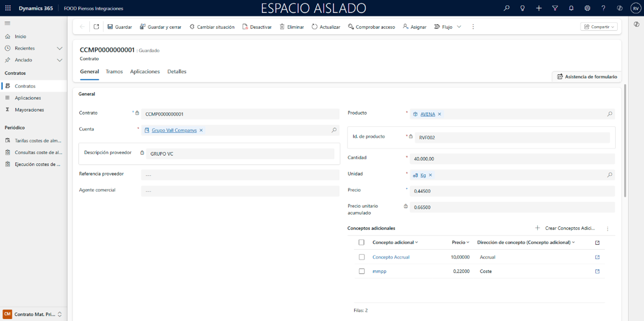
Task: Open the settings gear icon
Action: (x=587, y=8)
